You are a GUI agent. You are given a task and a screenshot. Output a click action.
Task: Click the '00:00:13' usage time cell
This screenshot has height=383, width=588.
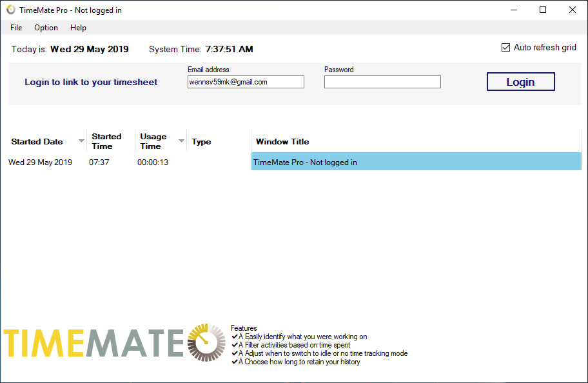pos(153,162)
